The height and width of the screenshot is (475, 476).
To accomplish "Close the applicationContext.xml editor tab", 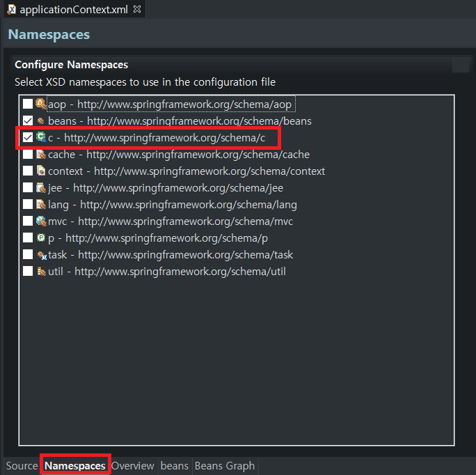I will [x=137, y=10].
